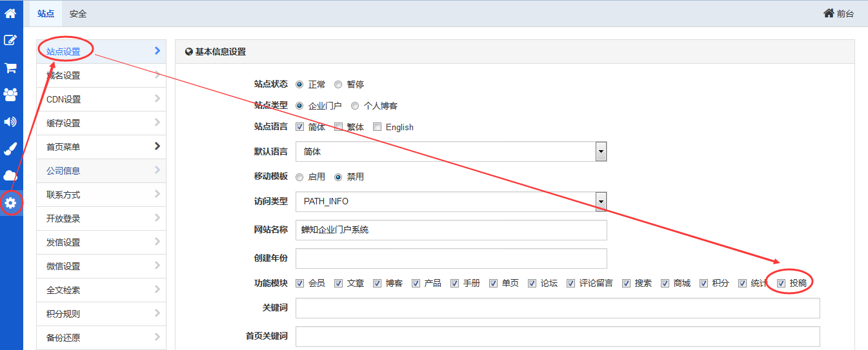This screenshot has width=868, height=350.
Task: Open the gear settings icon in sidebar
Action: [x=10, y=203]
